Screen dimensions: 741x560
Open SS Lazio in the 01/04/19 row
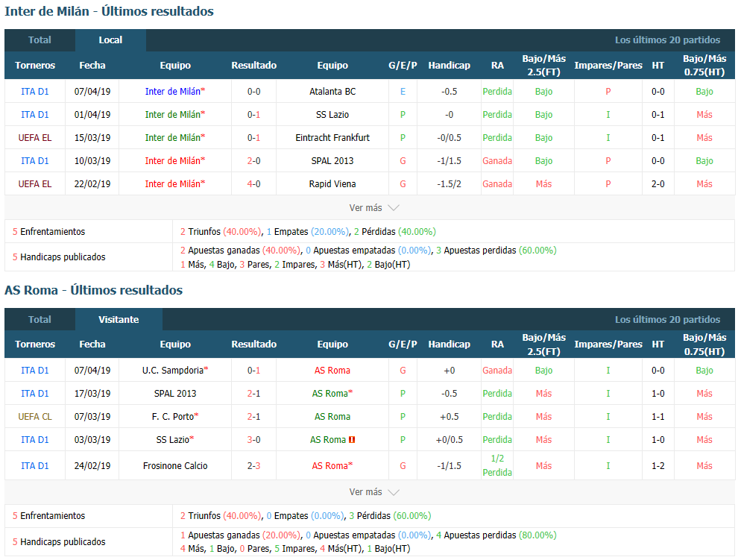tap(332, 115)
